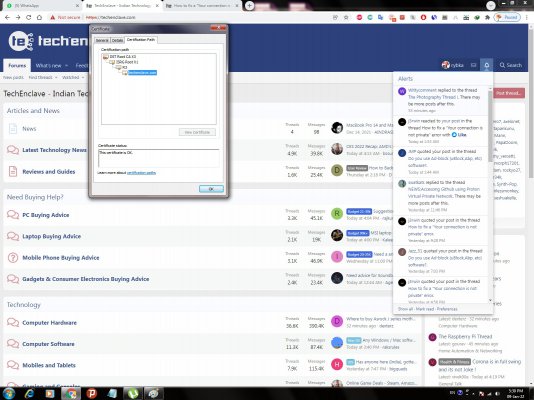Open the browser home page icon

(x=40, y=17)
